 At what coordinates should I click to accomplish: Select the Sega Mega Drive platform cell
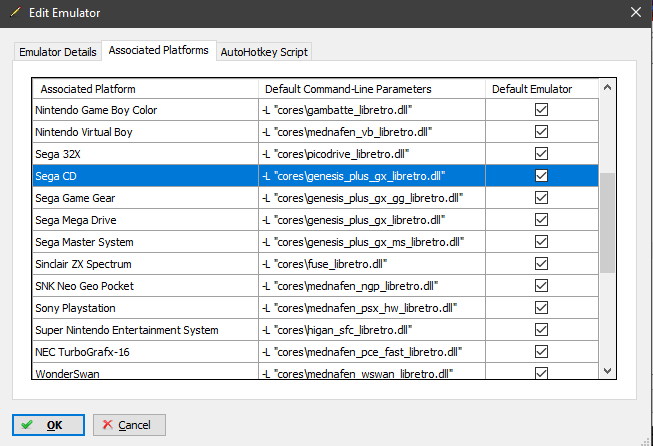pos(145,220)
